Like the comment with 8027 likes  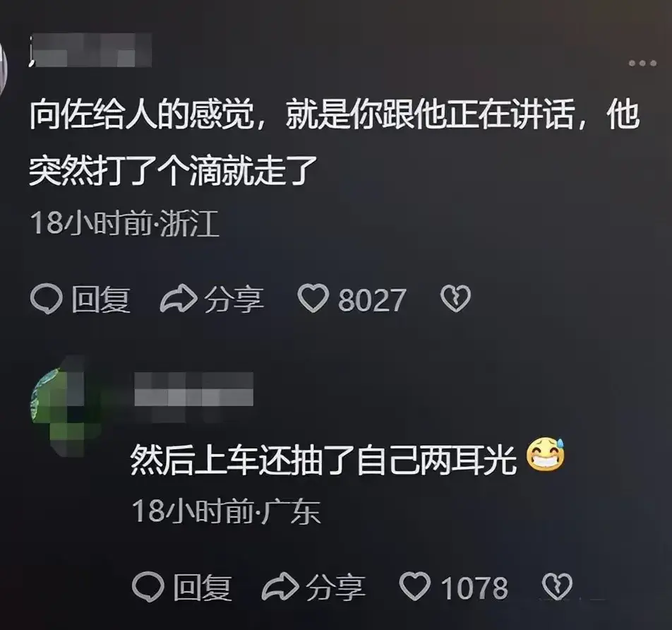(313, 299)
